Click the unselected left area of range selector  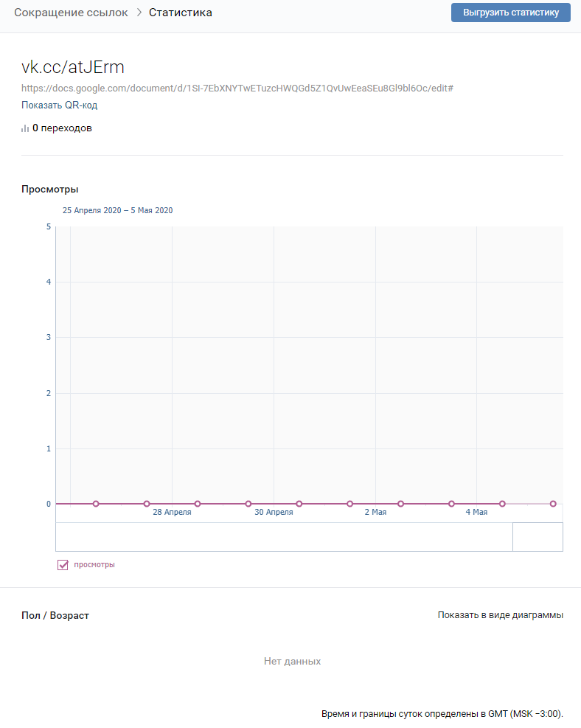[x=284, y=536]
